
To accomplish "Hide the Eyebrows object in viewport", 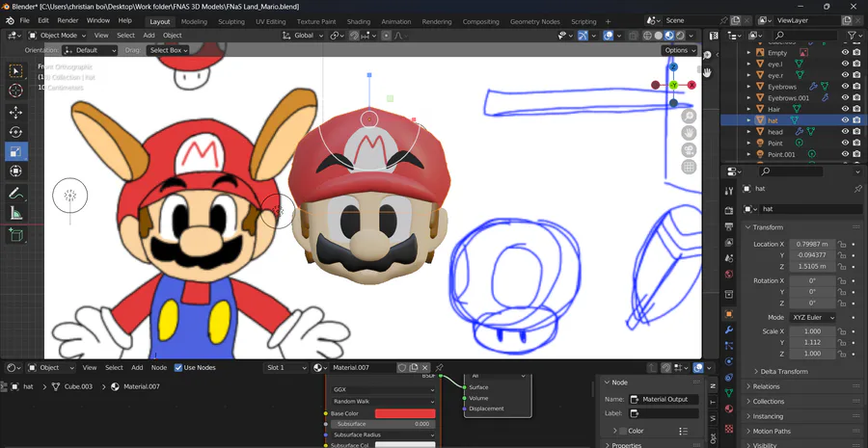I will click(x=845, y=87).
